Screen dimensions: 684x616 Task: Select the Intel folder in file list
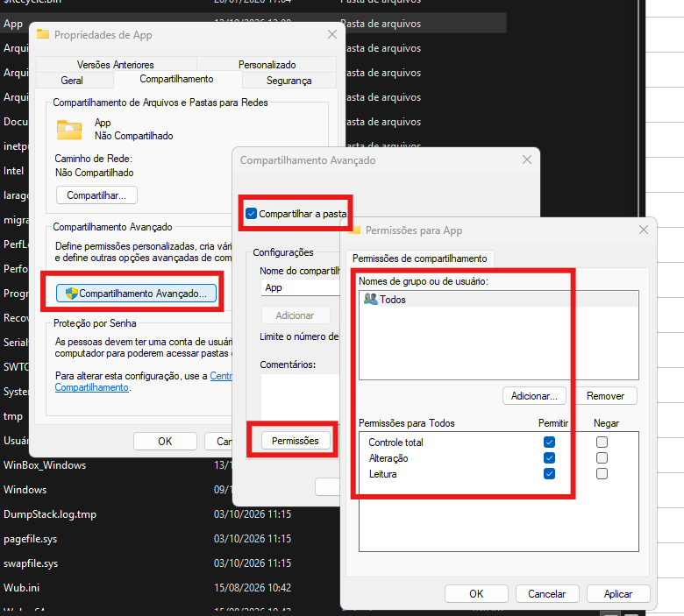coord(13,171)
